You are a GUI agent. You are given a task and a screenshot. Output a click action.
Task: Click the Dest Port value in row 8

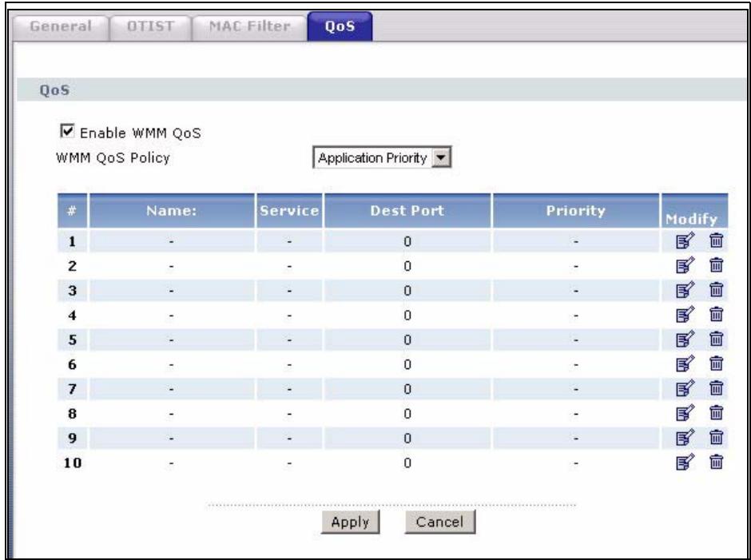tap(407, 414)
